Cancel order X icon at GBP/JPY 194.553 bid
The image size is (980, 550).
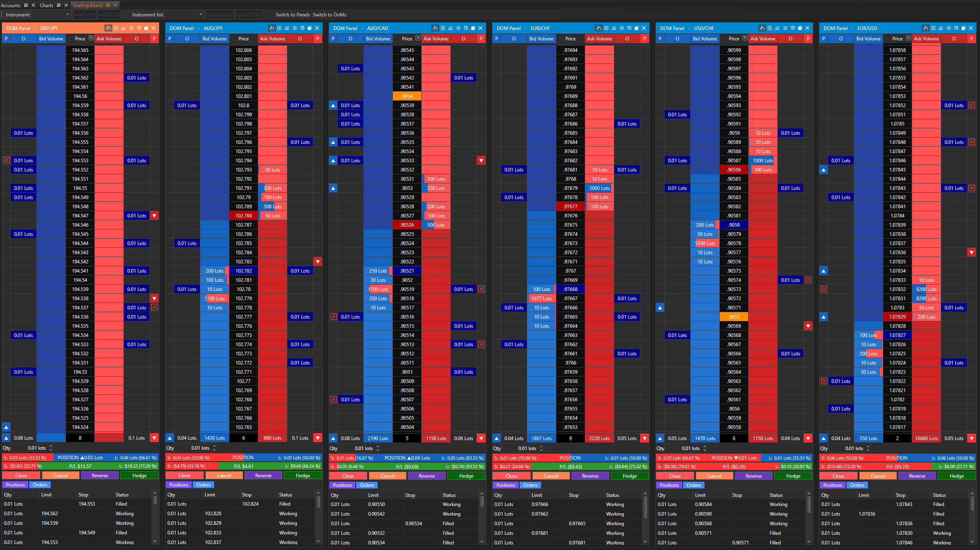tap(7, 160)
